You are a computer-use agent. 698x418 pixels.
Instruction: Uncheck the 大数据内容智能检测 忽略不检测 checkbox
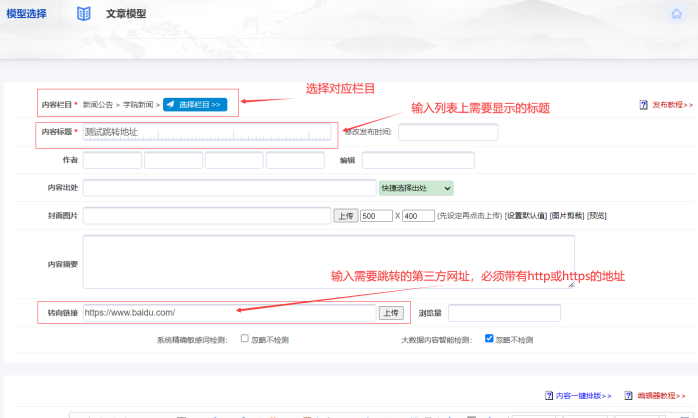pyautogui.click(x=489, y=339)
